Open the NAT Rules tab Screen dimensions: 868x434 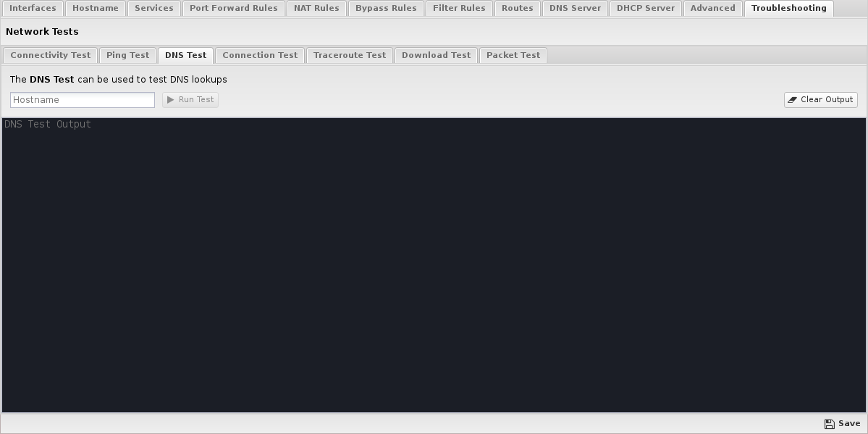[x=316, y=8]
